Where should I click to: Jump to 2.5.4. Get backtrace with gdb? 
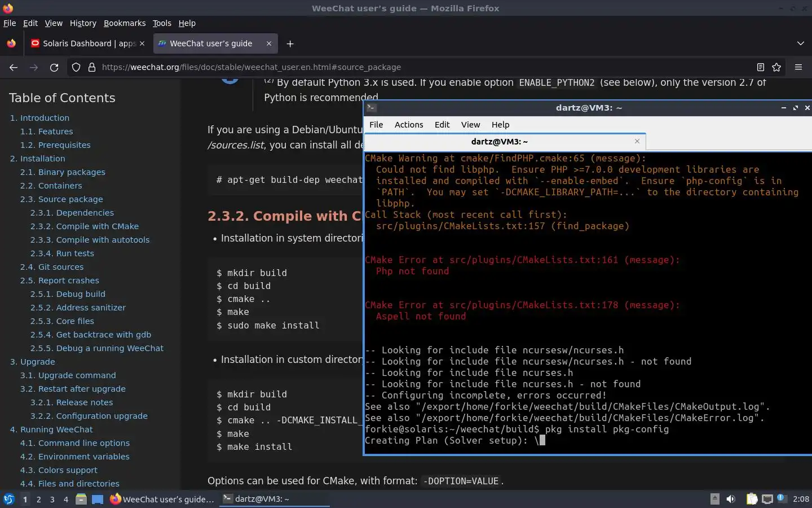click(x=91, y=335)
